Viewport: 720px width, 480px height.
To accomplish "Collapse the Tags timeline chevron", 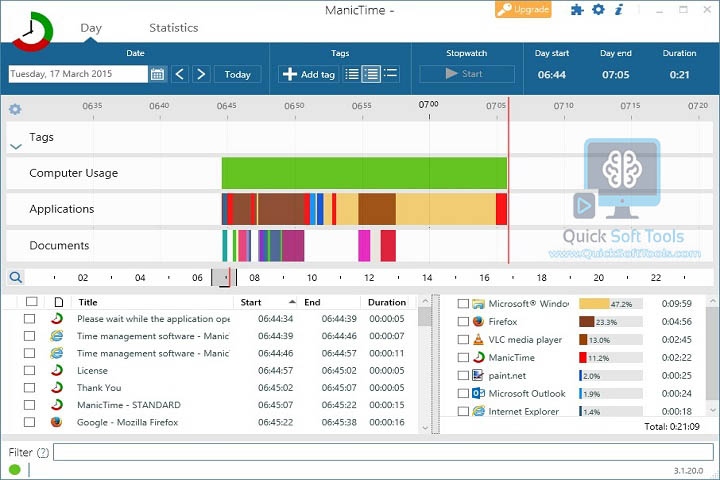I will point(16,147).
